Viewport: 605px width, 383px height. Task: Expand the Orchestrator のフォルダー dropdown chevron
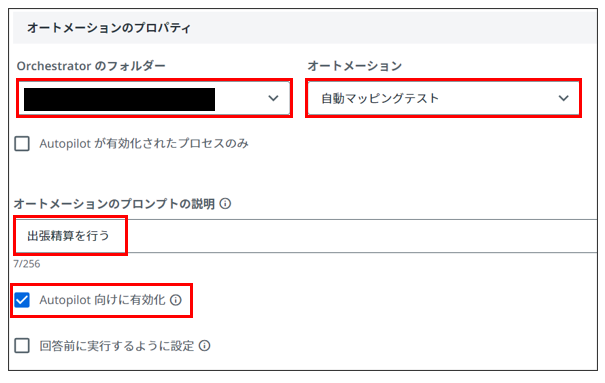coord(273,98)
